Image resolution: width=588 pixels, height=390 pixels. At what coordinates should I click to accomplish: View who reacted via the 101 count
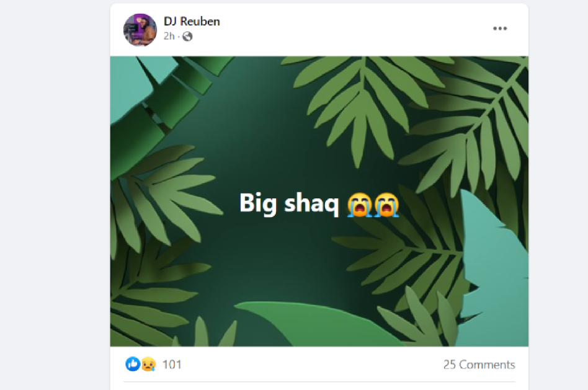[172, 365]
